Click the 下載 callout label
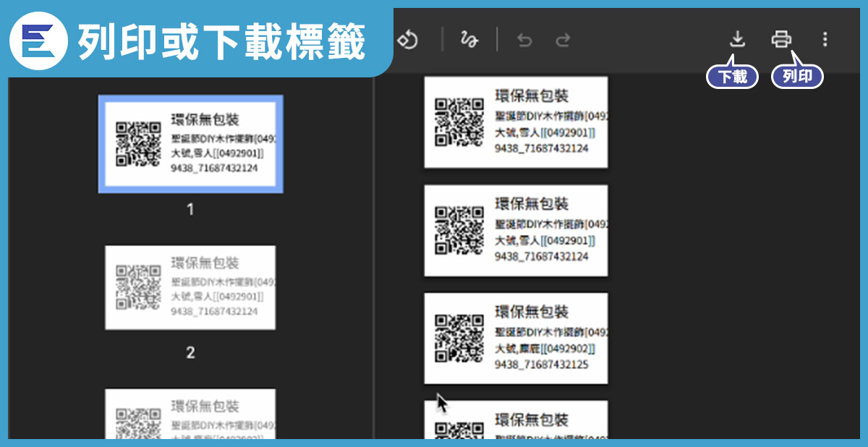The image size is (868, 447). point(732,77)
